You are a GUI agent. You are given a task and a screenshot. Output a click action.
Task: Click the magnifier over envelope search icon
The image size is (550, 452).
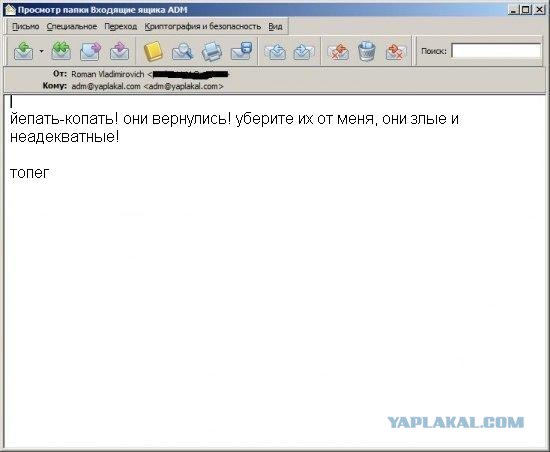click(x=182, y=51)
